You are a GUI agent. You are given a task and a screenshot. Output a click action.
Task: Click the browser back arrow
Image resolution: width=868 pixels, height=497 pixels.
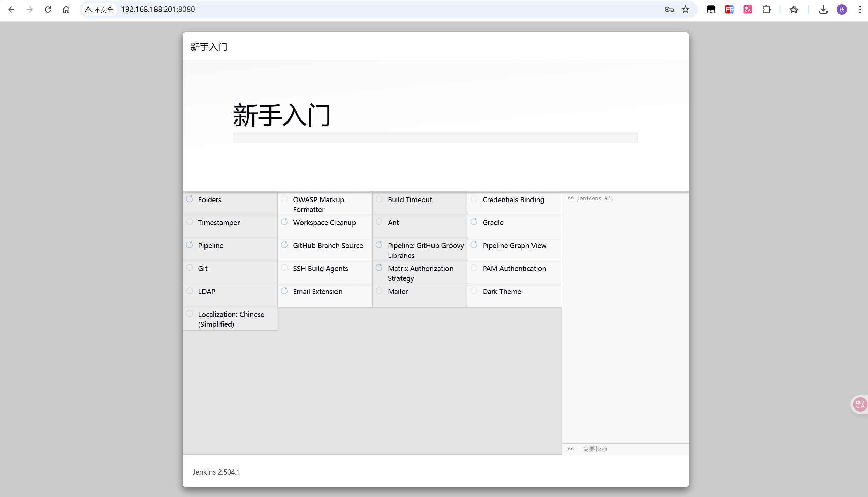(x=11, y=10)
